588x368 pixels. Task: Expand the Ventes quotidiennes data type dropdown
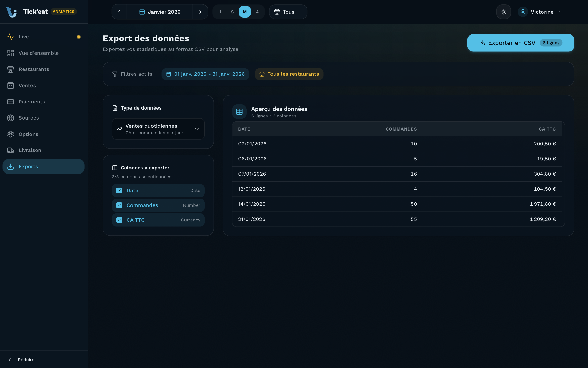coord(158,129)
